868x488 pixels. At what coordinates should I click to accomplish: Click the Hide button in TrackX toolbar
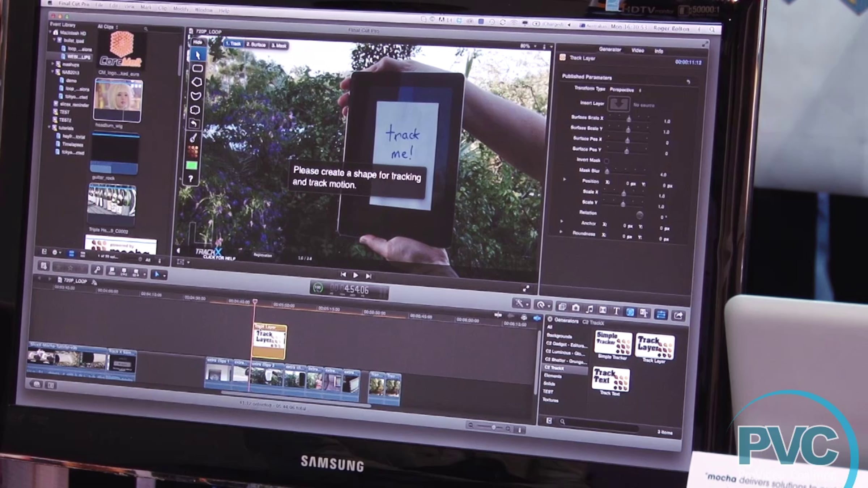197,42
